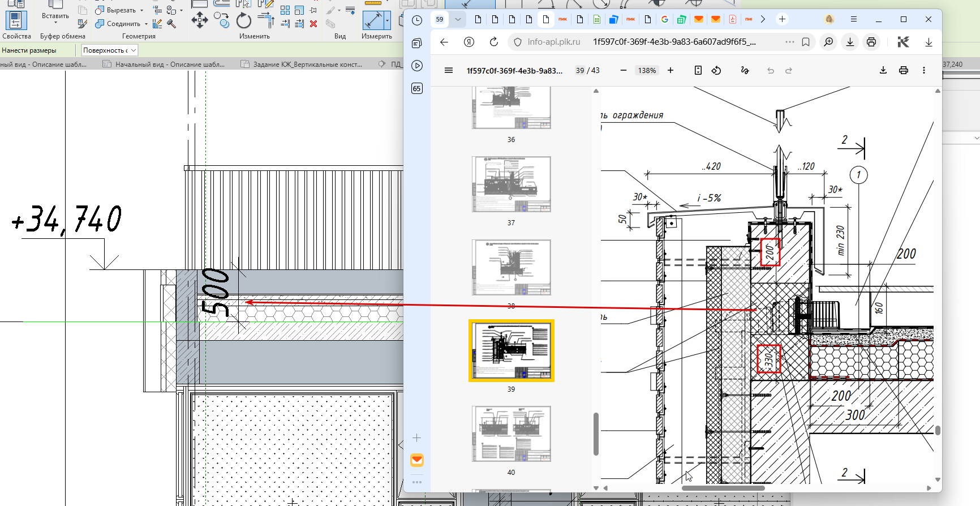Screen dimensions: 980x506
Task: Expand the Вырезать dropdown arrow
Action: coord(141,10)
